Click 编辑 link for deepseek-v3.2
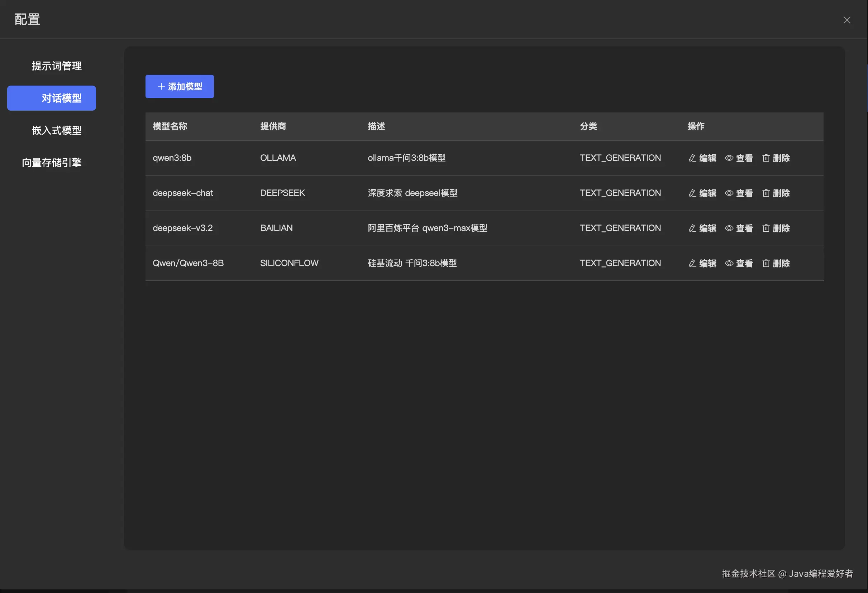Viewport: 868px width, 593px height. pyautogui.click(x=707, y=228)
